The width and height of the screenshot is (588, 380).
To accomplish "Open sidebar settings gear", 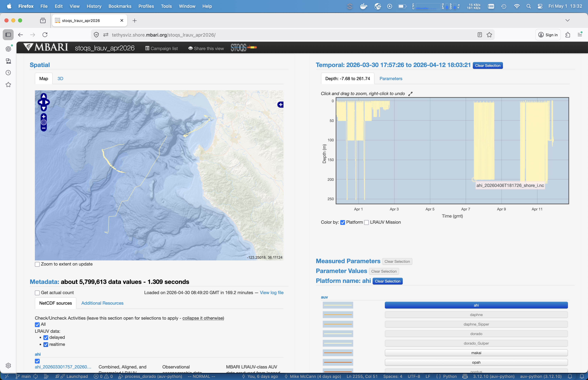I will (8, 365).
